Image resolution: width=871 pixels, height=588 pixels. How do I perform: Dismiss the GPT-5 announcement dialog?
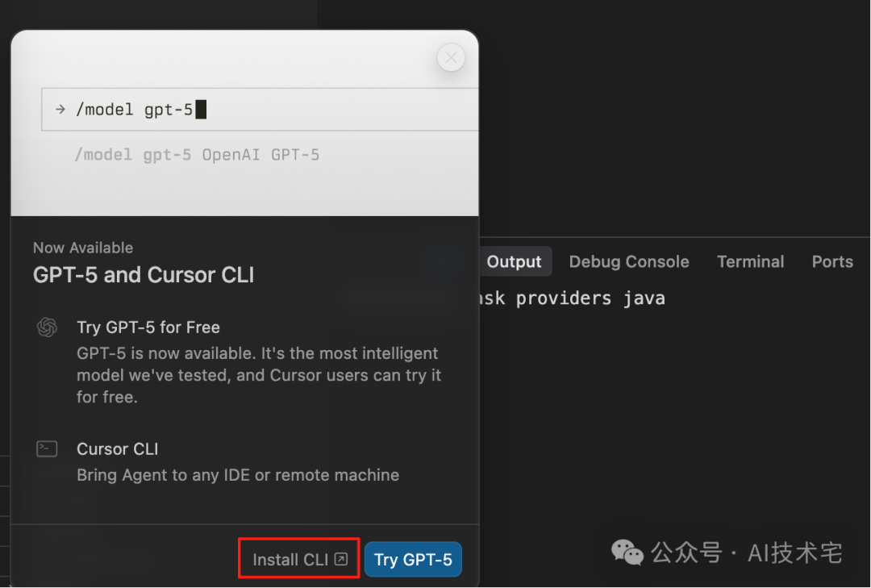coord(451,56)
